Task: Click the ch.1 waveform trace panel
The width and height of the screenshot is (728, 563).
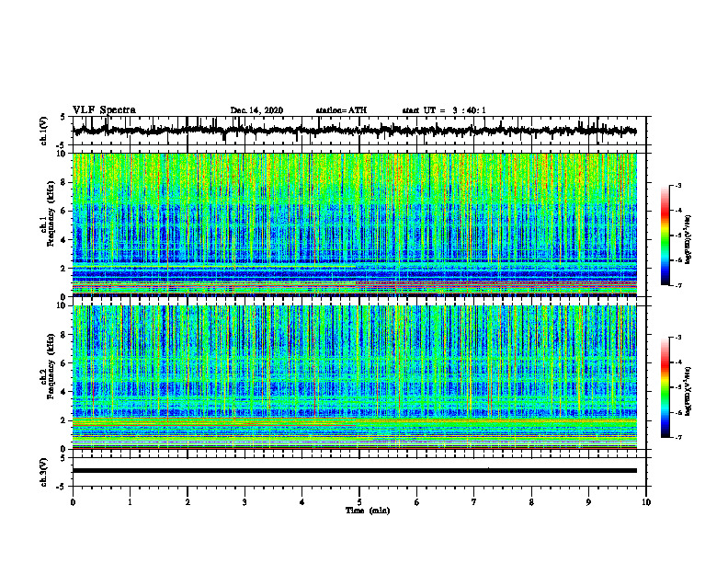Action: coord(359,131)
